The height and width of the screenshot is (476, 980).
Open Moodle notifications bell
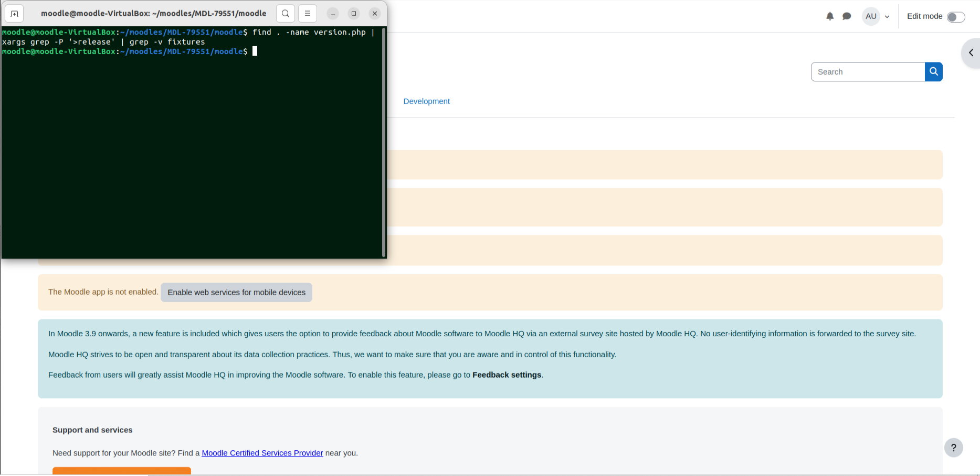pyautogui.click(x=830, y=16)
